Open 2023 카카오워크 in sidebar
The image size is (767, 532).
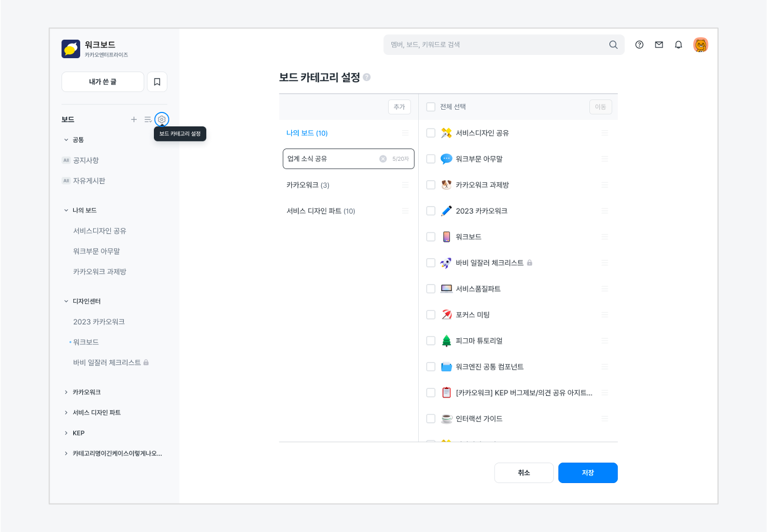(x=99, y=322)
